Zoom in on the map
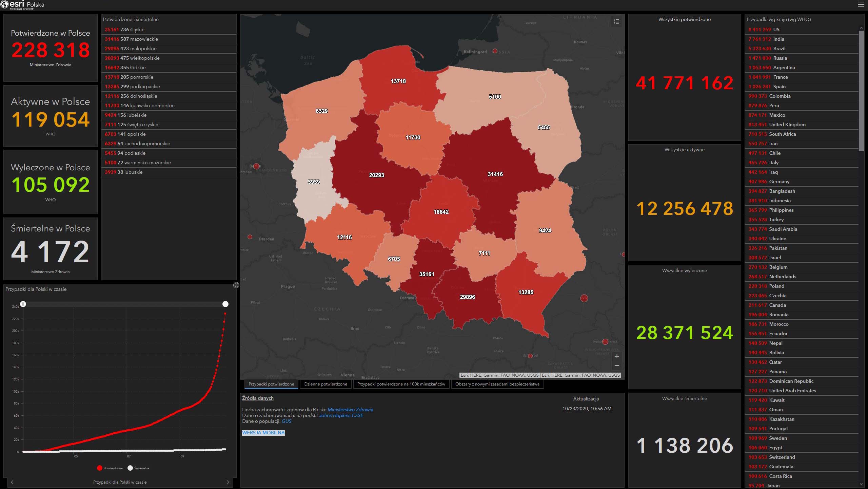 click(617, 356)
